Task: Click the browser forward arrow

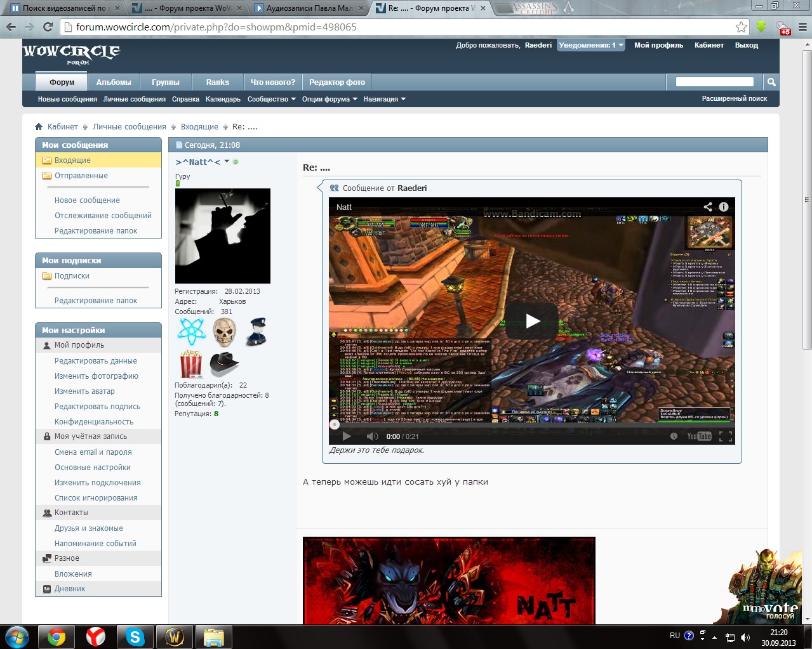Action: [29, 27]
